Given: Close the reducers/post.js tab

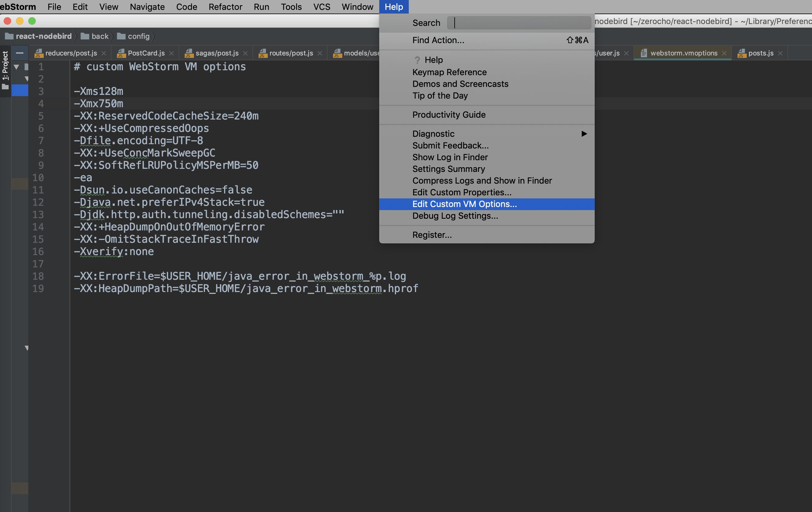Looking at the screenshot, I should click(104, 53).
